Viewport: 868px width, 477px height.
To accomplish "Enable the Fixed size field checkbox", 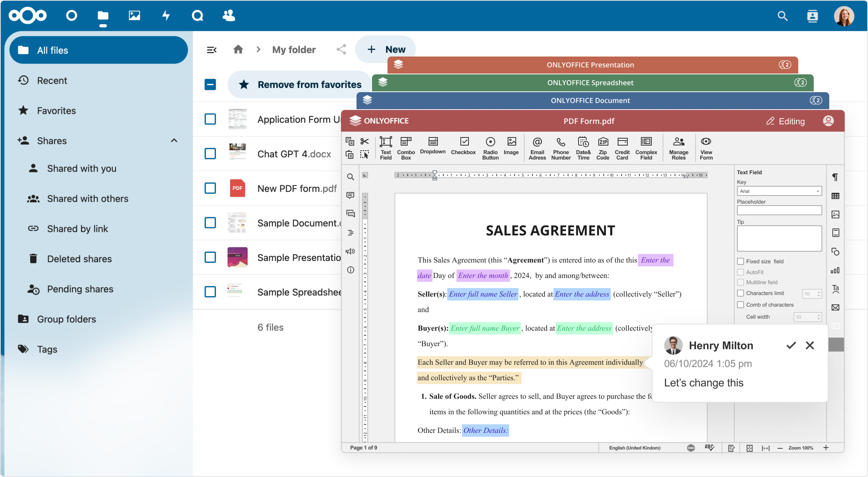I will click(741, 261).
